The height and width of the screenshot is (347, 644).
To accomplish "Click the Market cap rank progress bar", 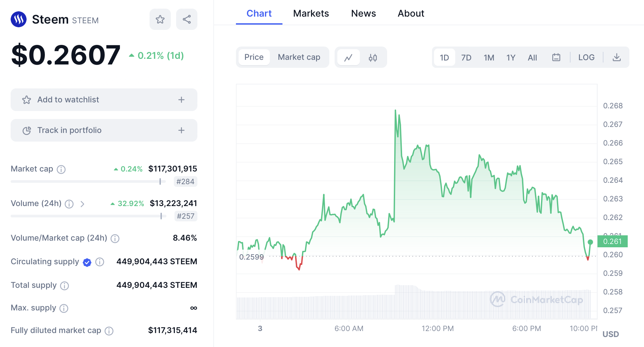I will 88,181.
